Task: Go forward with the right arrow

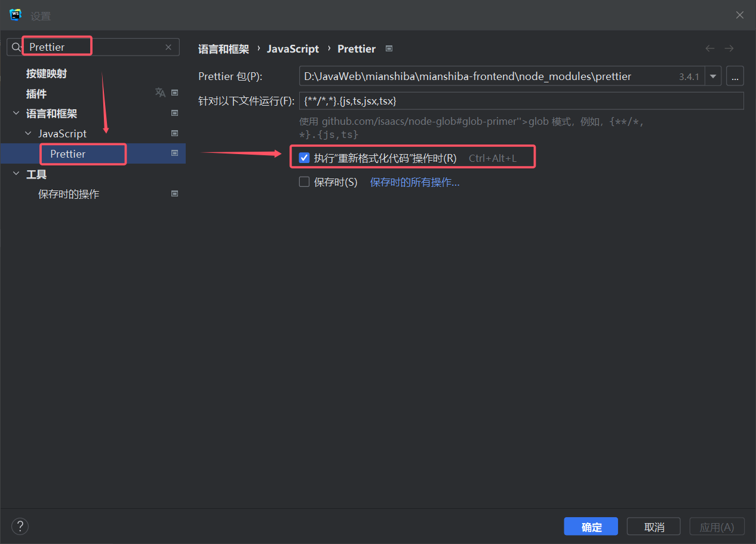Action: point(729,48)
